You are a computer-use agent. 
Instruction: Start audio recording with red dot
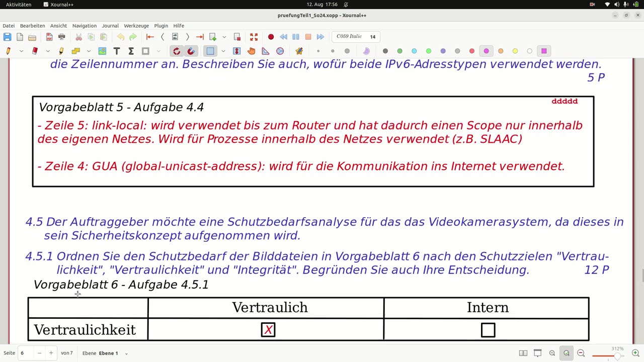click(271, 37)
